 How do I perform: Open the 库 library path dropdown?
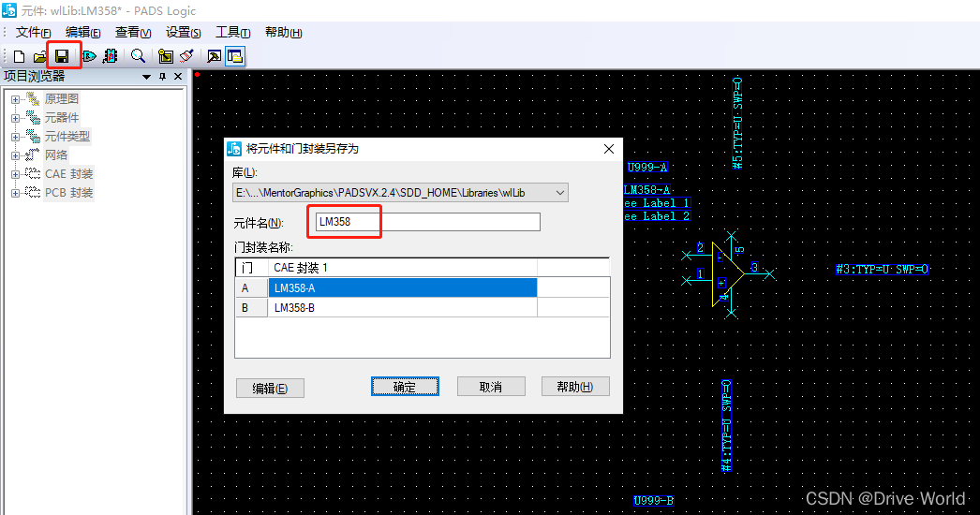tap(560, 193)
